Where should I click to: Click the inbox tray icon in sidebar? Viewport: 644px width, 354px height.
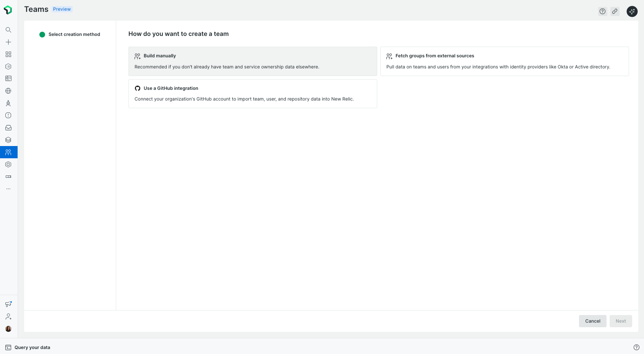click(8, 128)
